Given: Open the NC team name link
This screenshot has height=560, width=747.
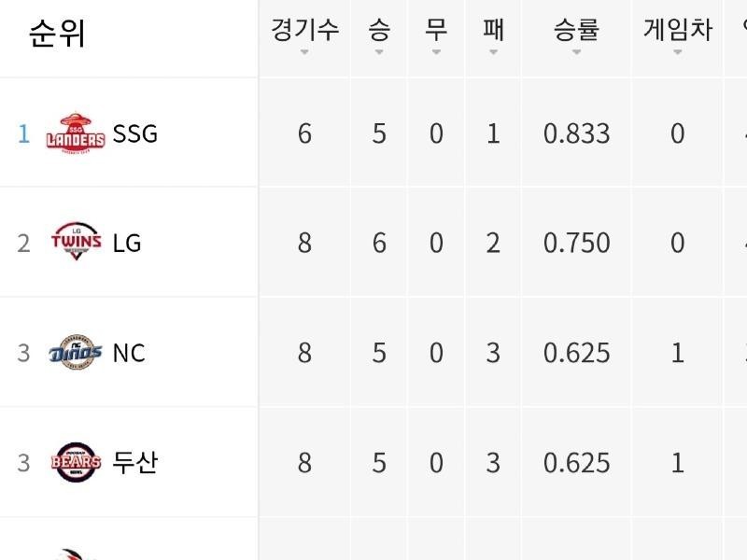Looking at the screenshot, I should pyautogui.click(x=129, y=353).
